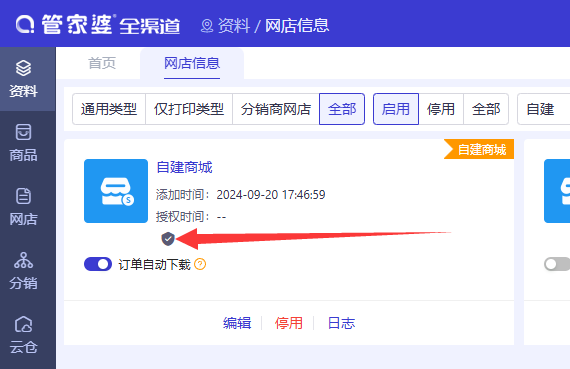
Task: Open the 网店 sidebar section
Action: [23, 207]
